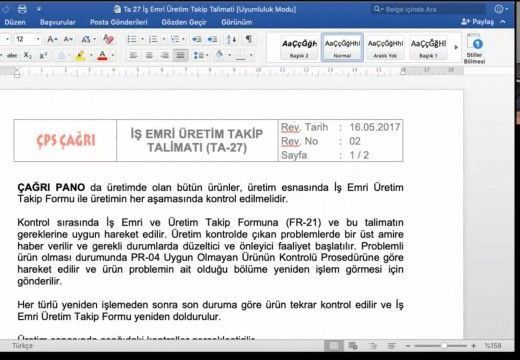Increase font size with the larger A button
Screen dimensions: 520x360
click(51, 39)
